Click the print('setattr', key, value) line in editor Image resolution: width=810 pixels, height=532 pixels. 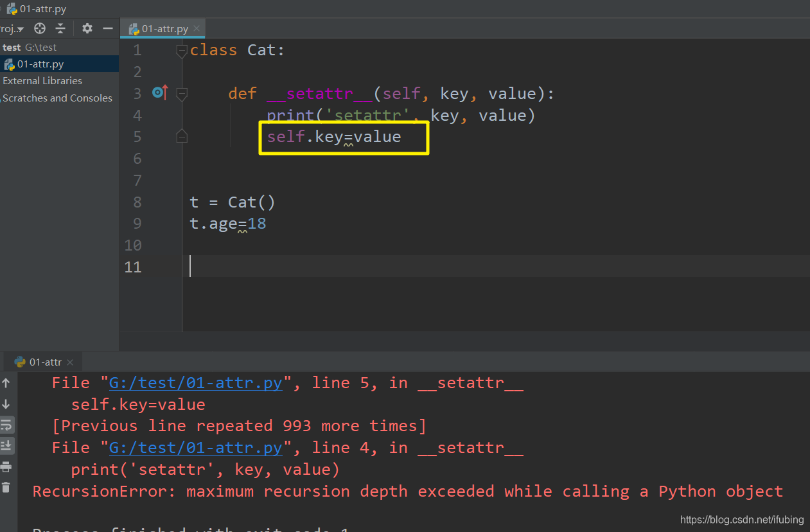coord(401,116)
